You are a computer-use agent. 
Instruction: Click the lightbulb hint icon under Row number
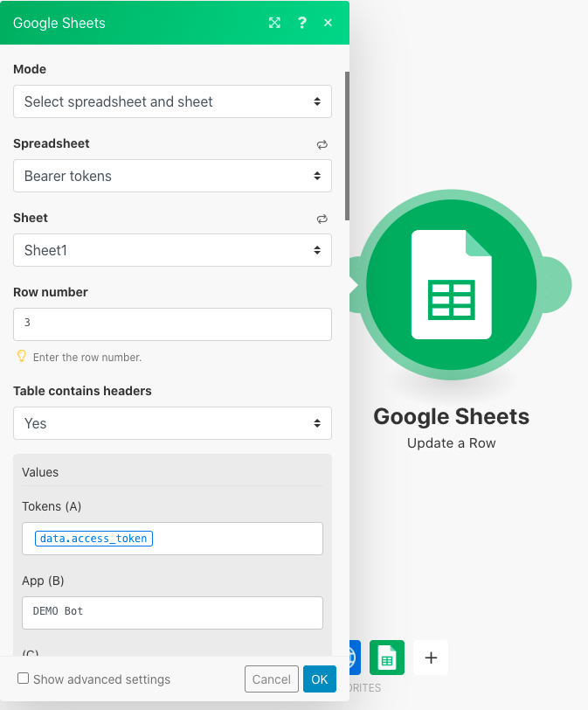(x=21, y=356)
